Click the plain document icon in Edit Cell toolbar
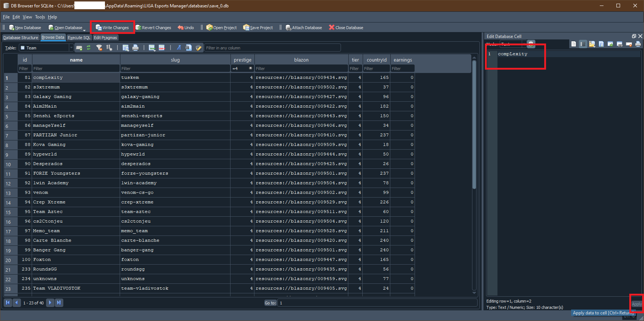Image resolution: width=644 pixels, height=321 pixels. 574,44
